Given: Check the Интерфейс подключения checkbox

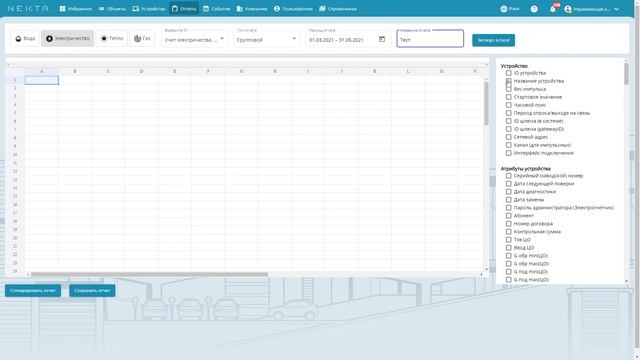Looking at the screenshot, I should [509, 153].
